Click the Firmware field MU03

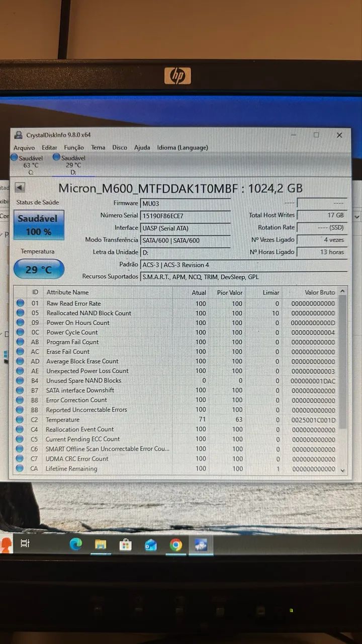pos(185,203)
